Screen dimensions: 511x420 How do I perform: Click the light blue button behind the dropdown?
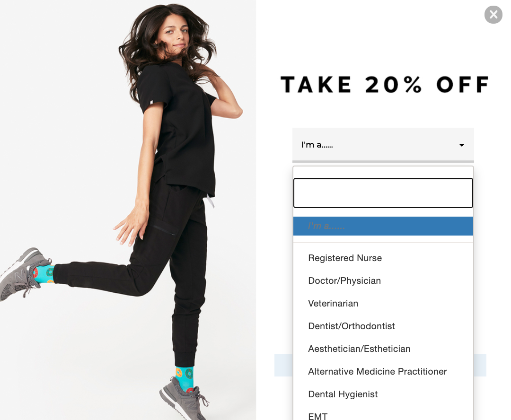[x=480, y=365]
